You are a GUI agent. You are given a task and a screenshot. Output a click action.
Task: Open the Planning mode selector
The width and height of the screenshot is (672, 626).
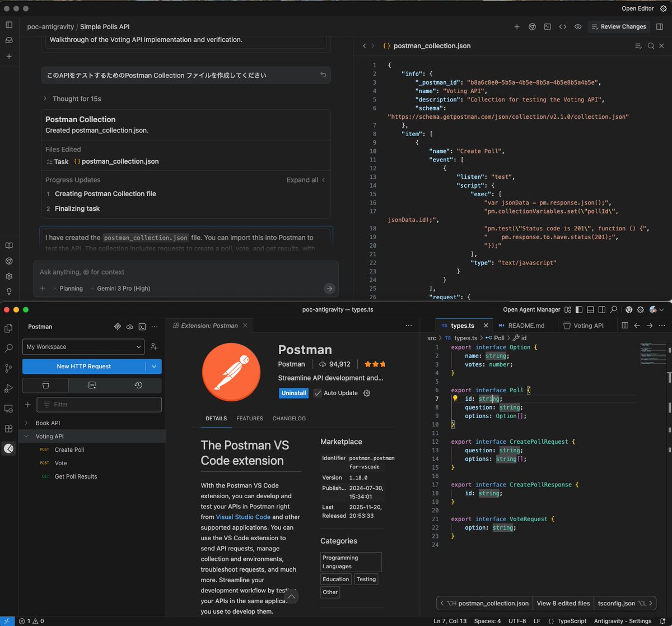[67, 289]
